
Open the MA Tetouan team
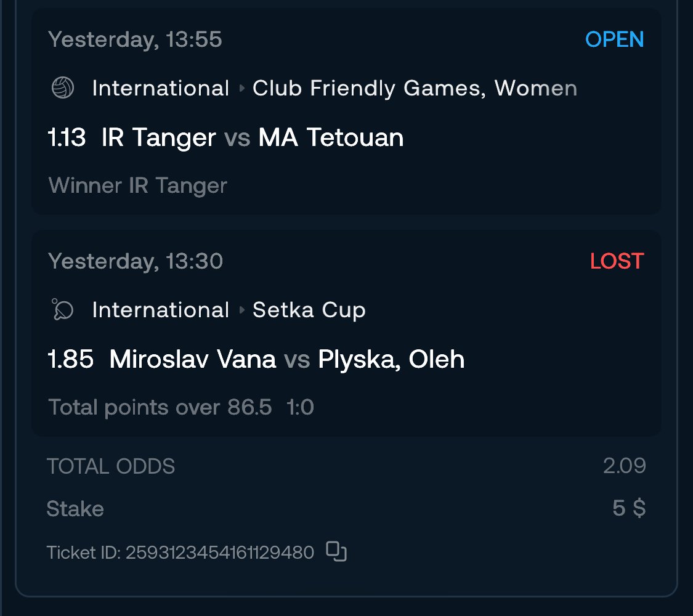(331, 137)
